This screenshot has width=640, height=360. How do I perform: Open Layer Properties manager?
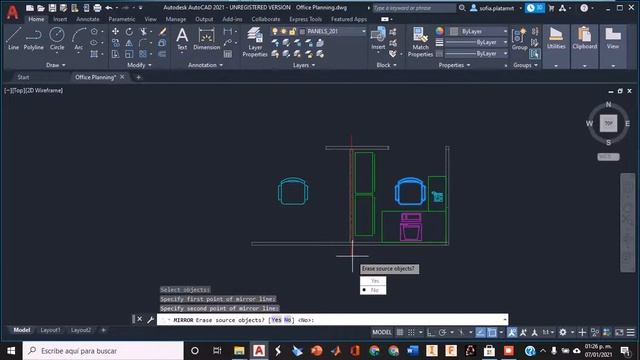pyautogui.click(x=255, y=42)
